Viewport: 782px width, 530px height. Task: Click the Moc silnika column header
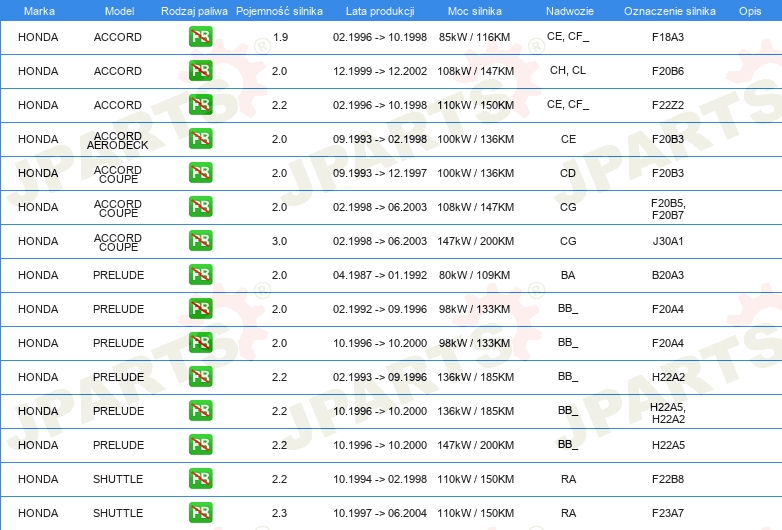coord(475,11)
